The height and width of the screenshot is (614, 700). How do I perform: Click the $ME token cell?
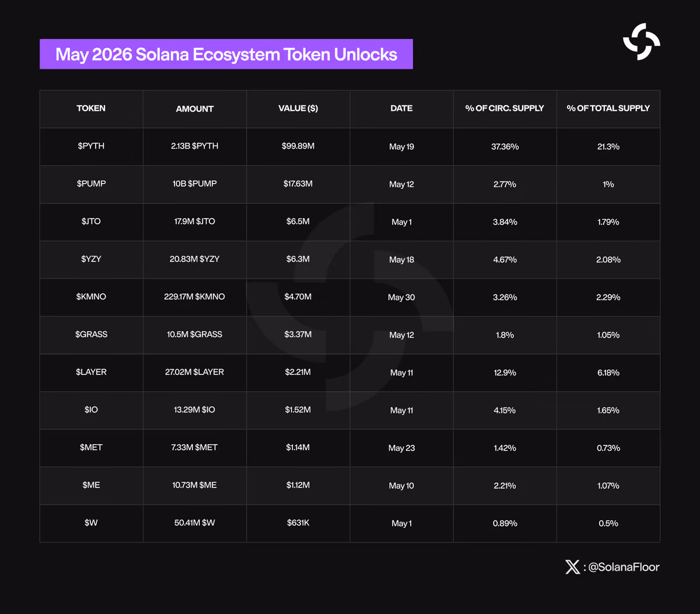pyautogui.click(x=91, y=485)
